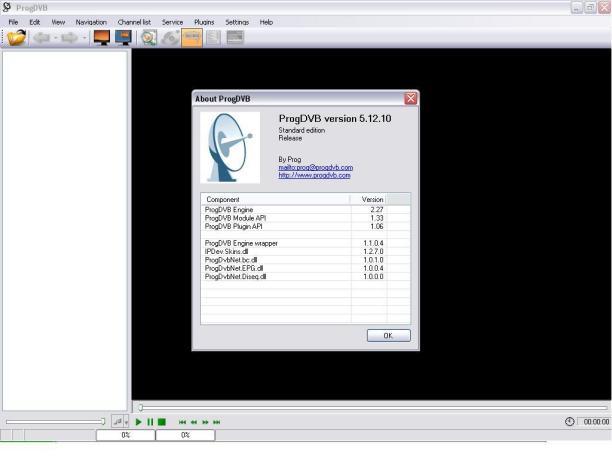This screenshot has width=612, height=459.
Task: Open the View menu
Action: tap(58, 22)
